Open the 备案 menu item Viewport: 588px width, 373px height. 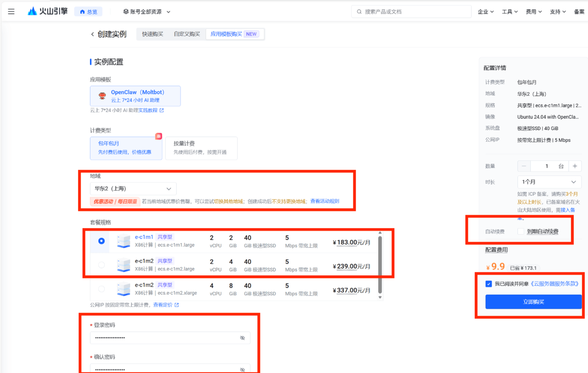[x=579, y=11]
